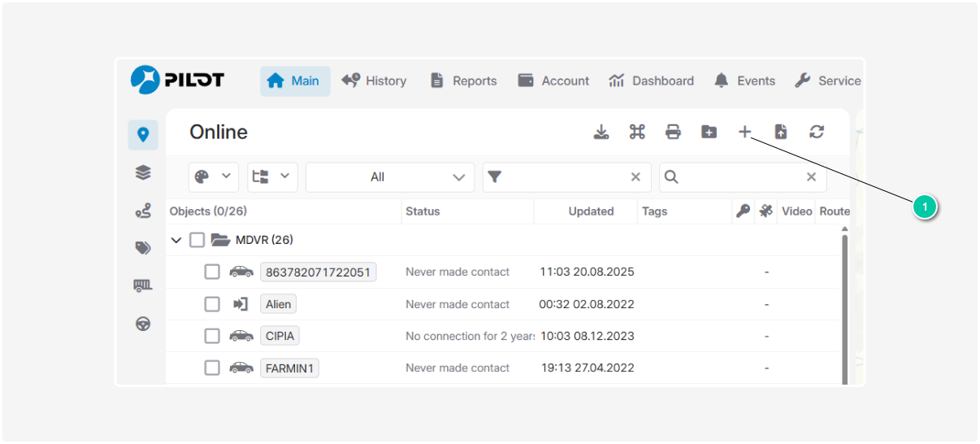980x444 pixels.
Task: Click the print icon in toolbar
Action: point(673,132)
